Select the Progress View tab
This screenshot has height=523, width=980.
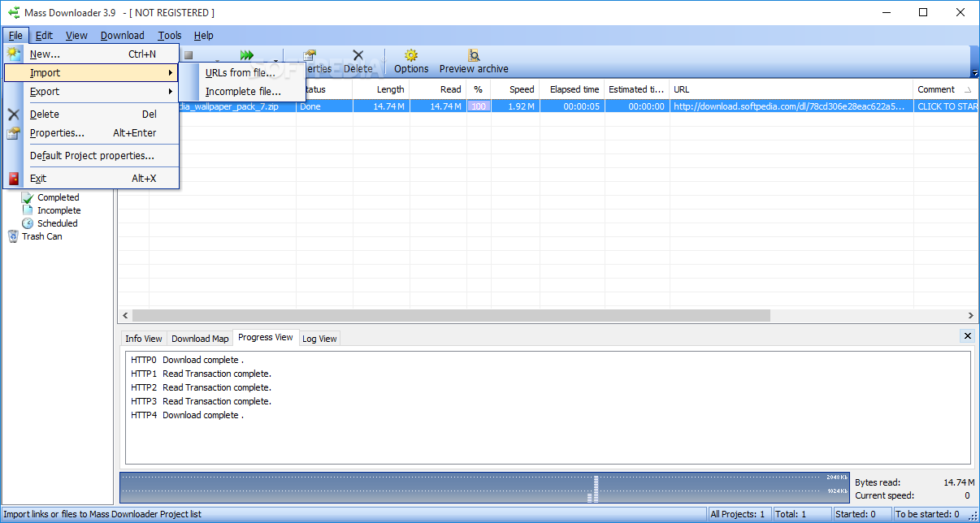[265, 337]
